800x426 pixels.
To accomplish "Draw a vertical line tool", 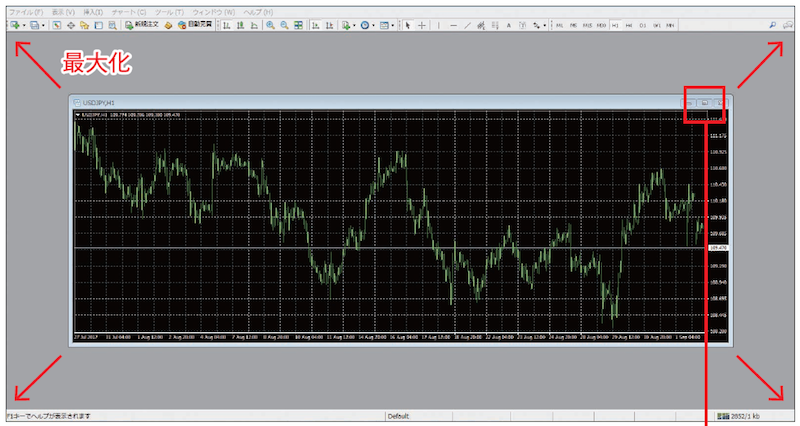I will click(439, 25).
